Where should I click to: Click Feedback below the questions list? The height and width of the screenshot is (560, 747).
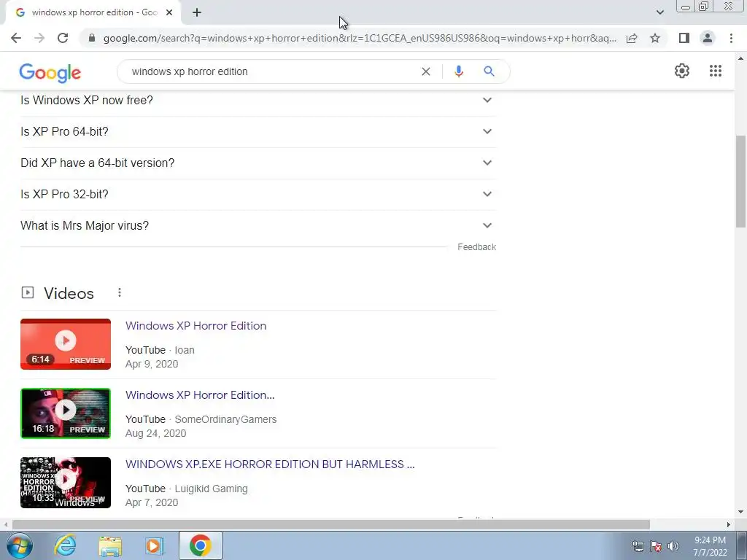[x=476, y=247]
